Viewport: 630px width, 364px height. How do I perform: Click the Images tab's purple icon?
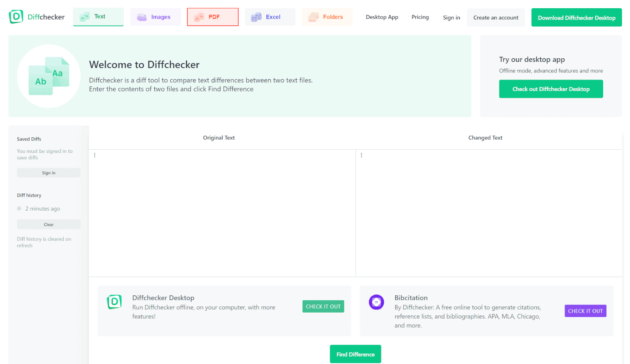(x=142, y=17)
